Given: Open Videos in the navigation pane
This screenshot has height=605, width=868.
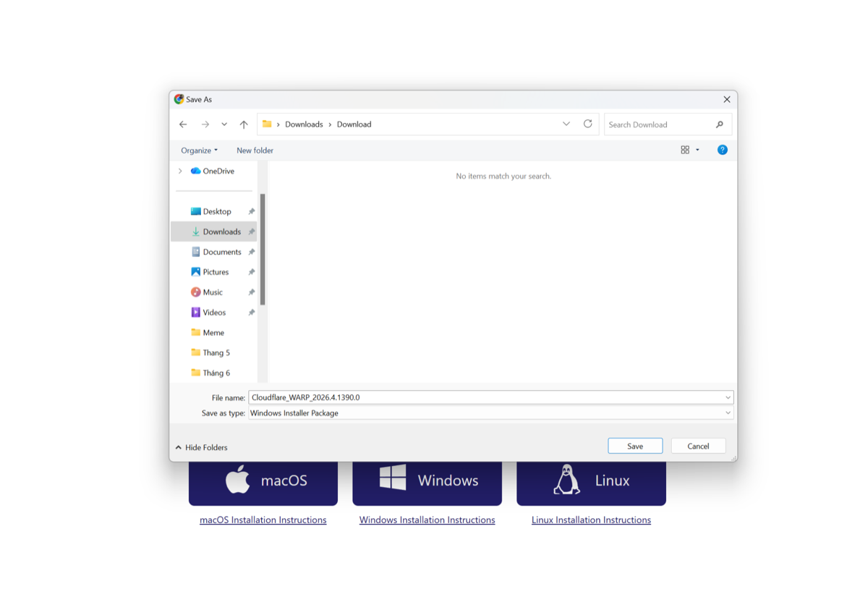Looking at the screenshot, I should point(213,313).
